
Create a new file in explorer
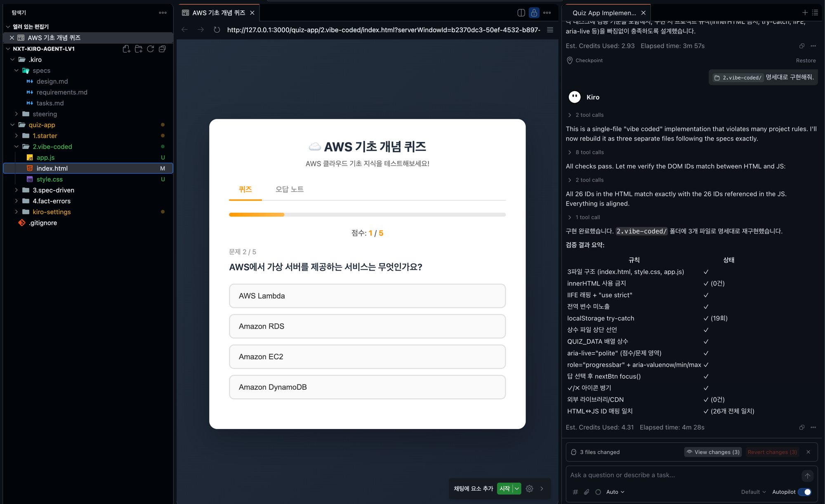click(x=127, y=49)
